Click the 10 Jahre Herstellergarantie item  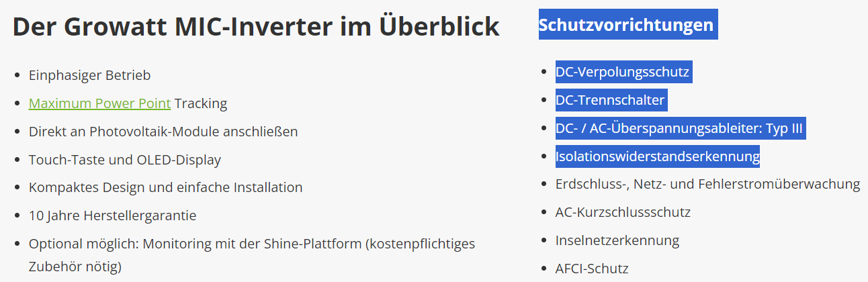point(113,216)
